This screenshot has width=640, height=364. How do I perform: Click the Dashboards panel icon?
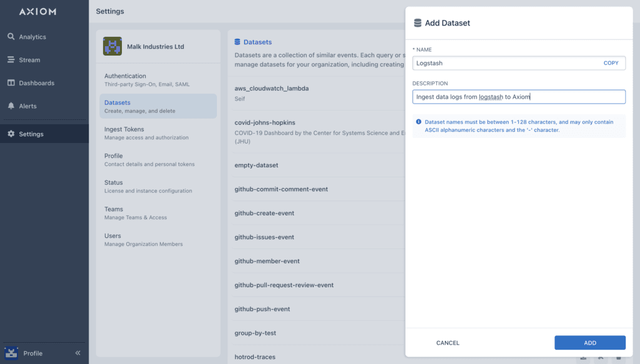(x=11, y=83)
